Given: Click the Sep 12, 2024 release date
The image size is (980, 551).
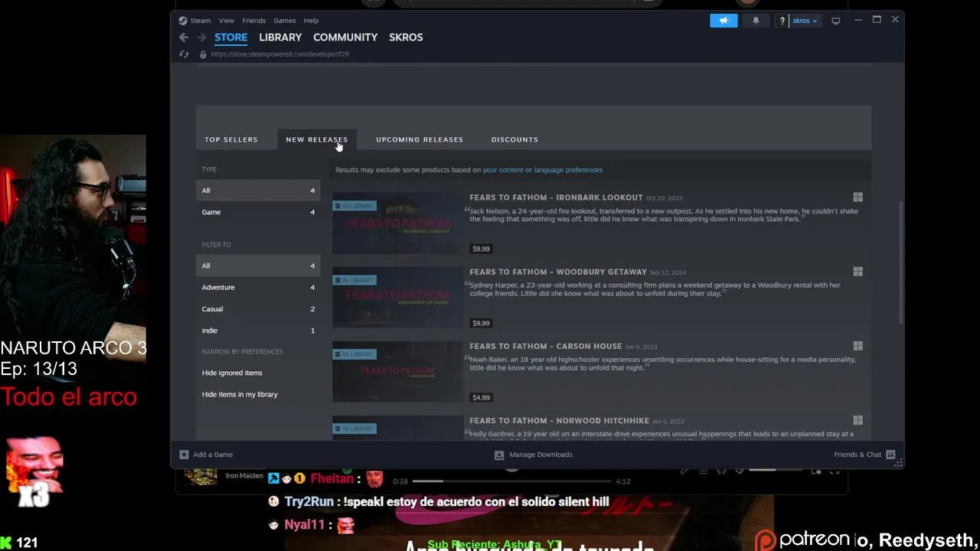Looking at the screenshot, I should [x=668, y=272].
